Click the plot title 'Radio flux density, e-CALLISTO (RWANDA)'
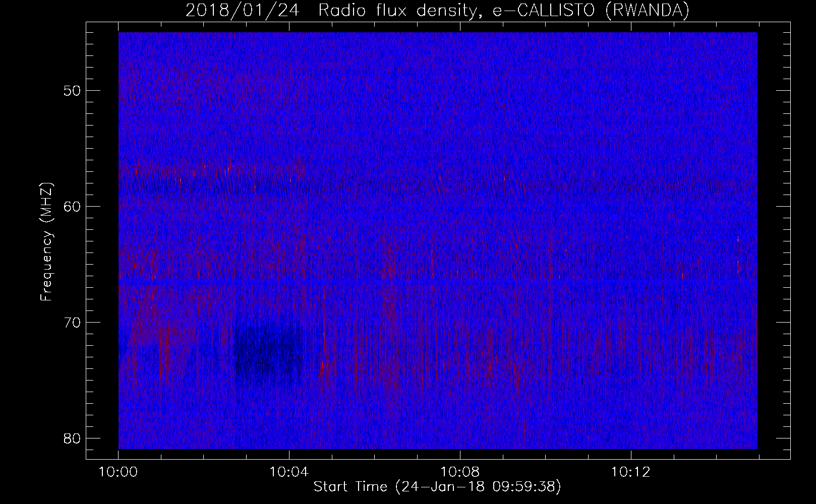The image size is (816, 504). (x=503, y=10)
